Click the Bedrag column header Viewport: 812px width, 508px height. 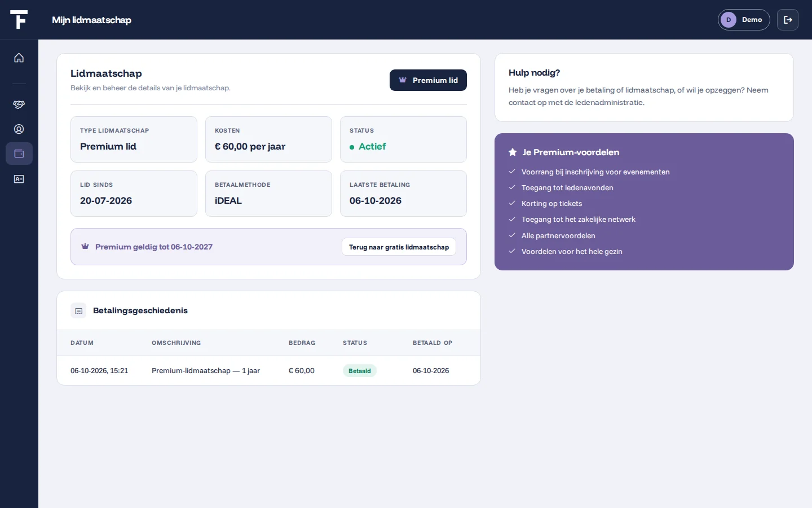pos(302,343)
